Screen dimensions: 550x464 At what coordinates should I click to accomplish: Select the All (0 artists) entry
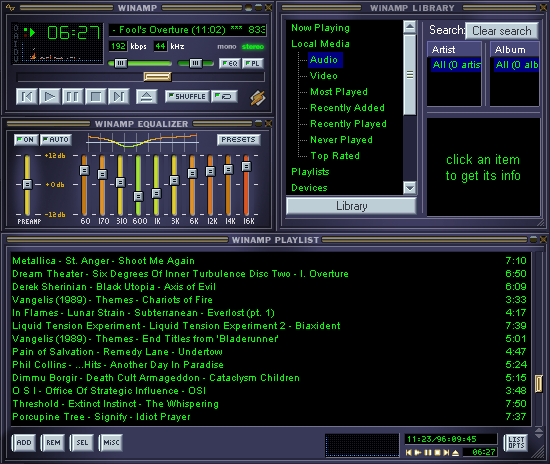pyautogui.click(x=456, y=65)
